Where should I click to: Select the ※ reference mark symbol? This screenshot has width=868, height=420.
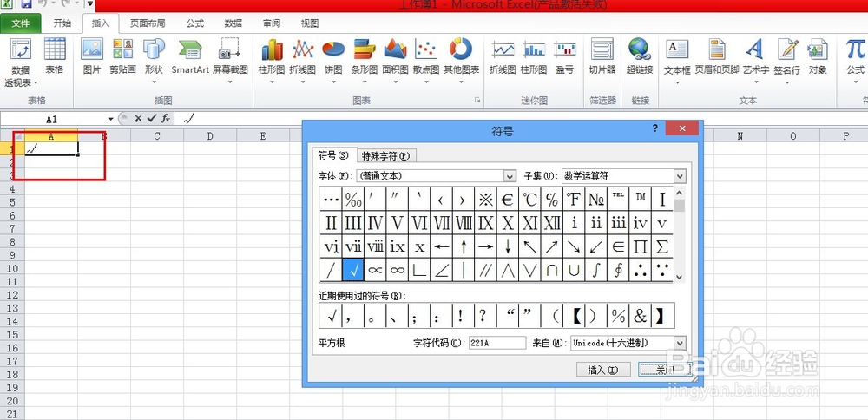pos(485,200)
